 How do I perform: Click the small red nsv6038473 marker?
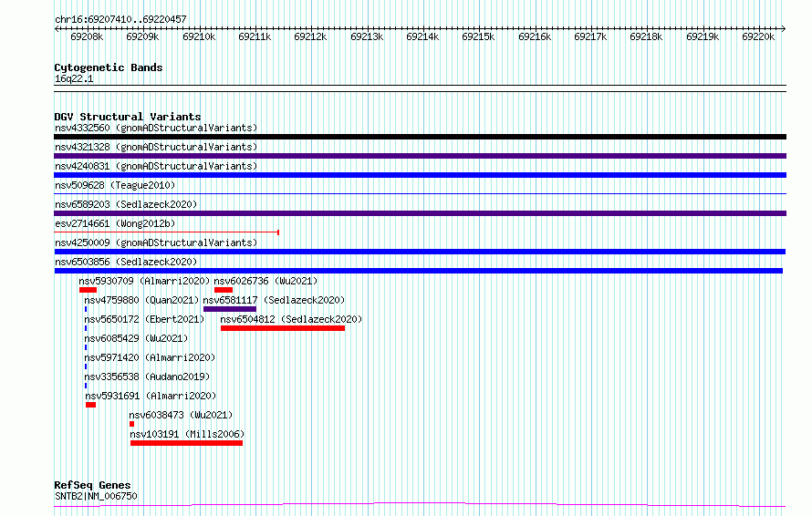point(131,424)
